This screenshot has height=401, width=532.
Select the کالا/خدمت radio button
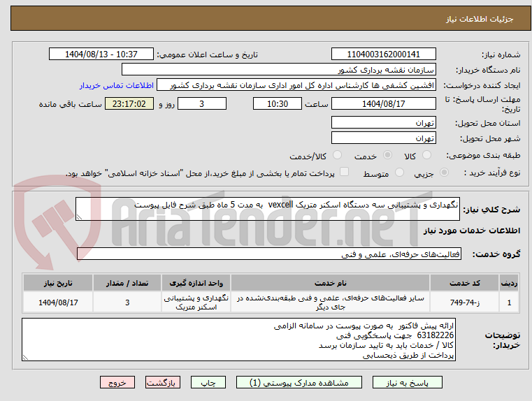(x=337, y=155)
